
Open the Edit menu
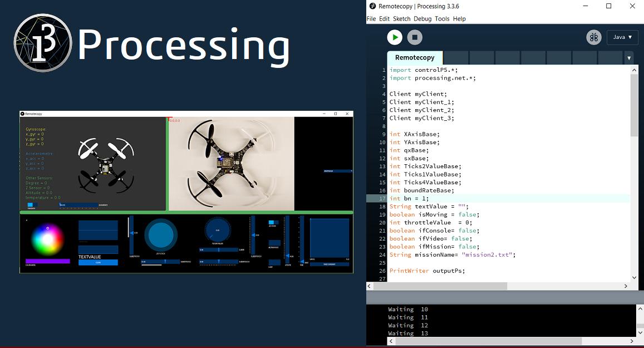[385, 19]
